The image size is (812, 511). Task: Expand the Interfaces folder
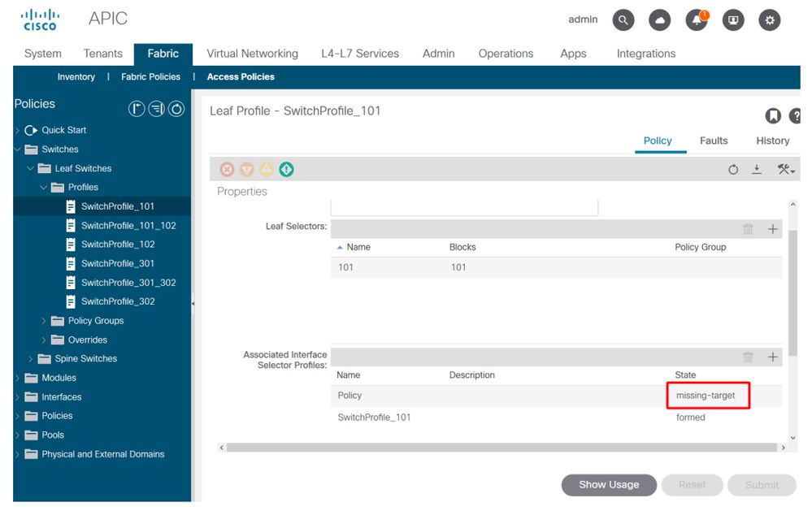[18, 397]
